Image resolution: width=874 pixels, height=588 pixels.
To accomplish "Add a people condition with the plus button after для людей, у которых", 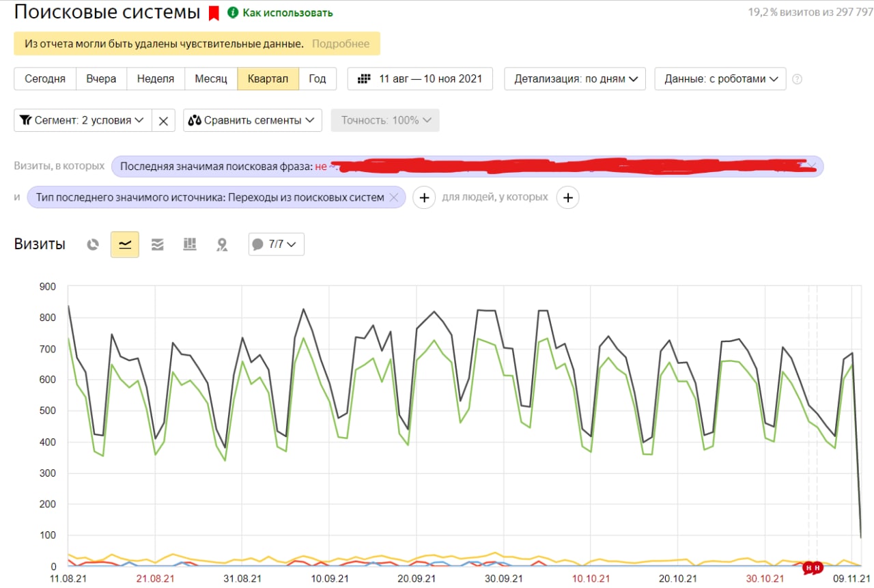I will pyautogui.click(x=568, y=197).
